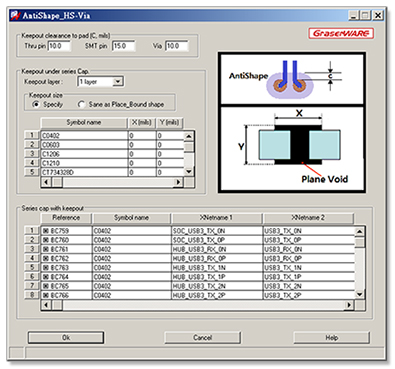The width and height of the screenshot is (395, 369).
Task: Click the symbol table vertical scrollbar thumb
Action: click(x=189, y=146)
